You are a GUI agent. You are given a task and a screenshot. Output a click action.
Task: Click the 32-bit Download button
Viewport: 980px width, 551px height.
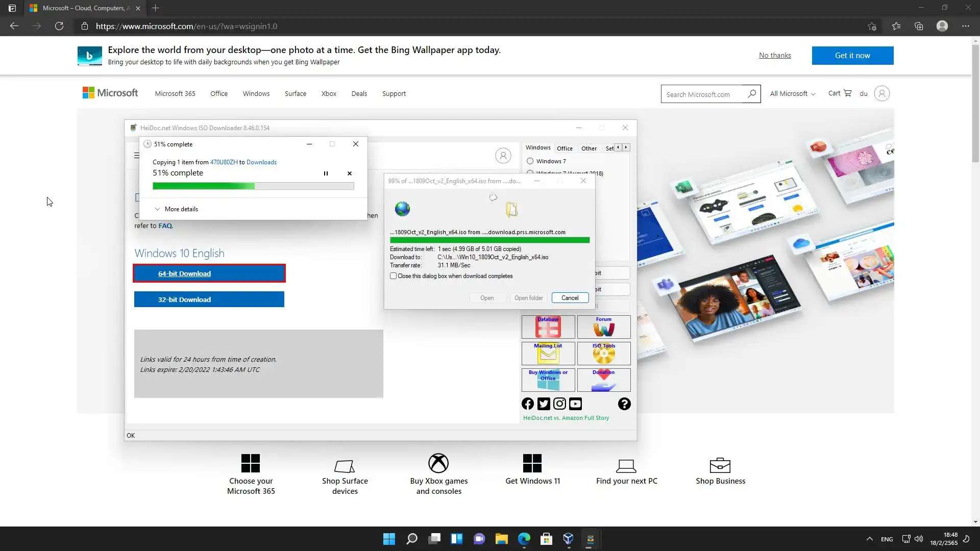pos(209,299)
